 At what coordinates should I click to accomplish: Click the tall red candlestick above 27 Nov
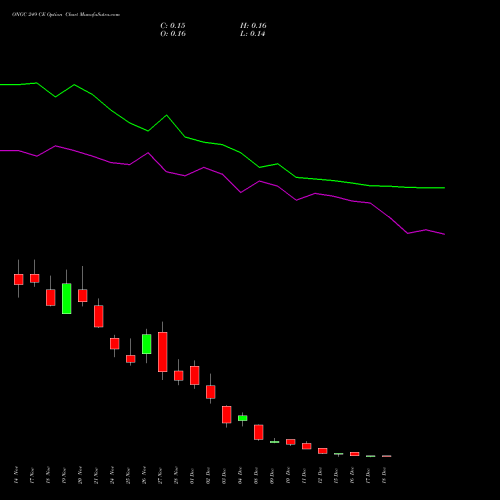coord(163,352)
